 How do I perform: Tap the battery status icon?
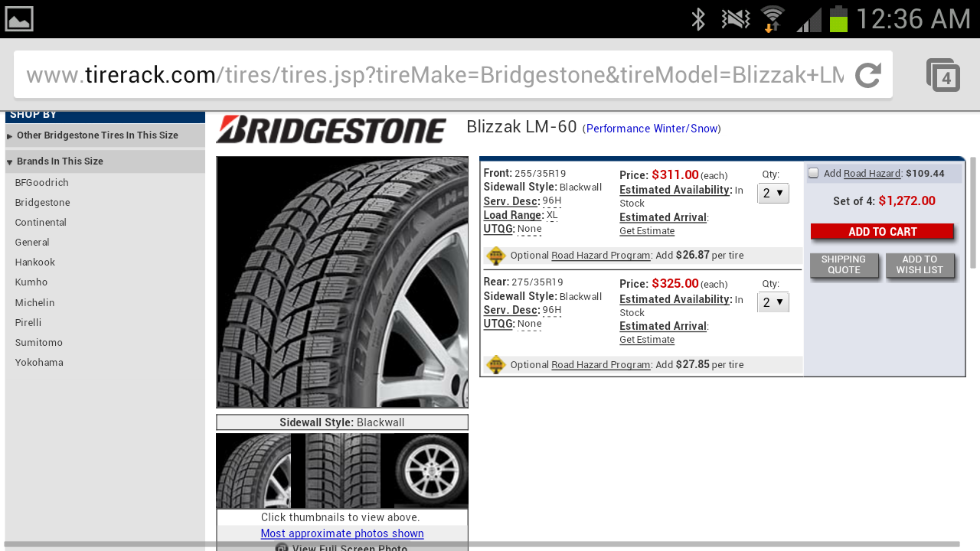click(839, 18)
